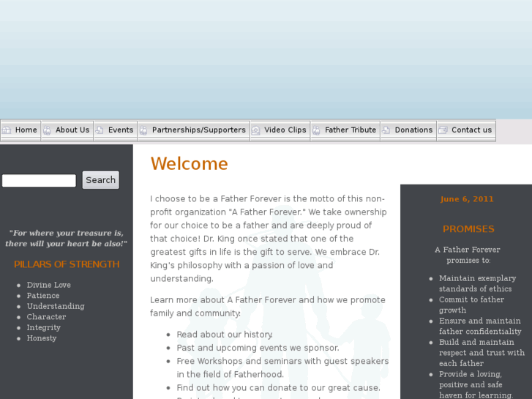Image resolution: width=532 pixels, height=399 pixels.
Task: Open the Father Tribute page
Action: pyautogui.click(x=345, y=130)
